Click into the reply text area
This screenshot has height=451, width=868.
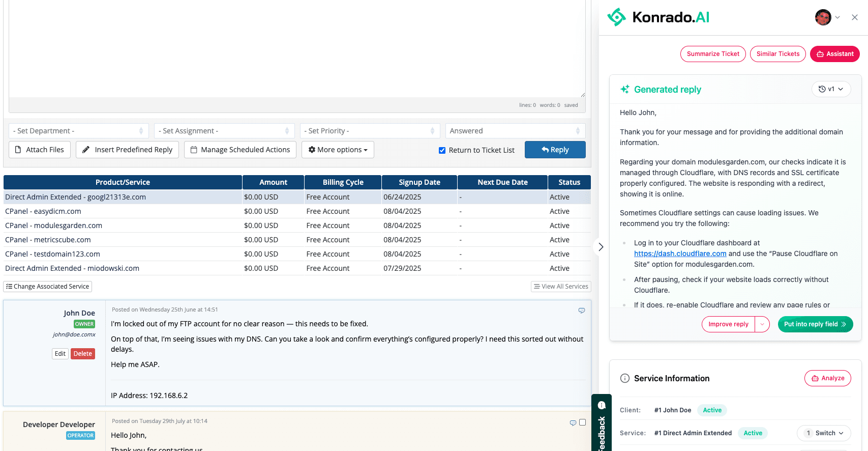[x=297, y=48]
